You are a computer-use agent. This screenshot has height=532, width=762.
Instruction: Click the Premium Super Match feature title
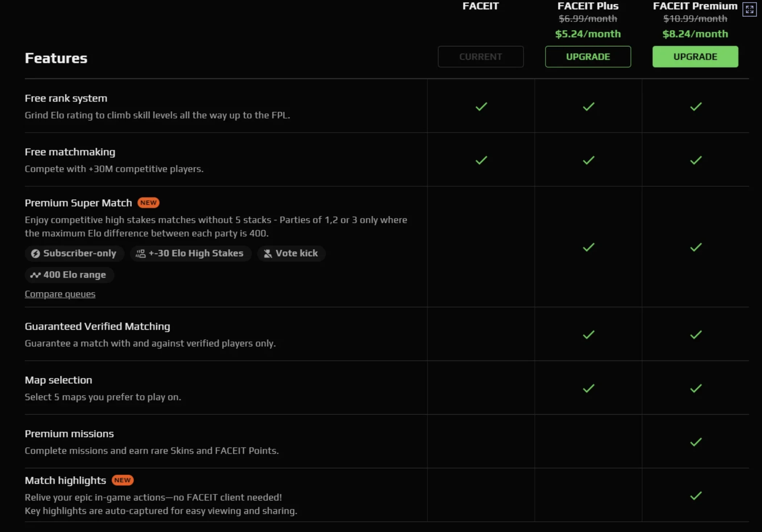coord(78,203)
